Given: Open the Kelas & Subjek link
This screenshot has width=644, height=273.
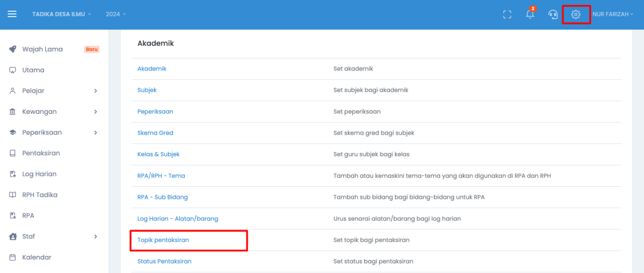Looking at the screenshot, I should 158,154.
